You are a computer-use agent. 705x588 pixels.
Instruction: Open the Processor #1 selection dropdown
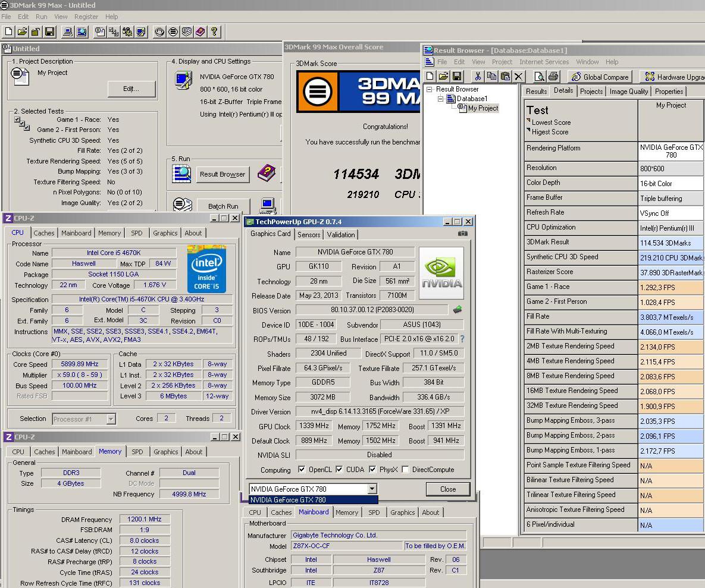click(111, 419)
